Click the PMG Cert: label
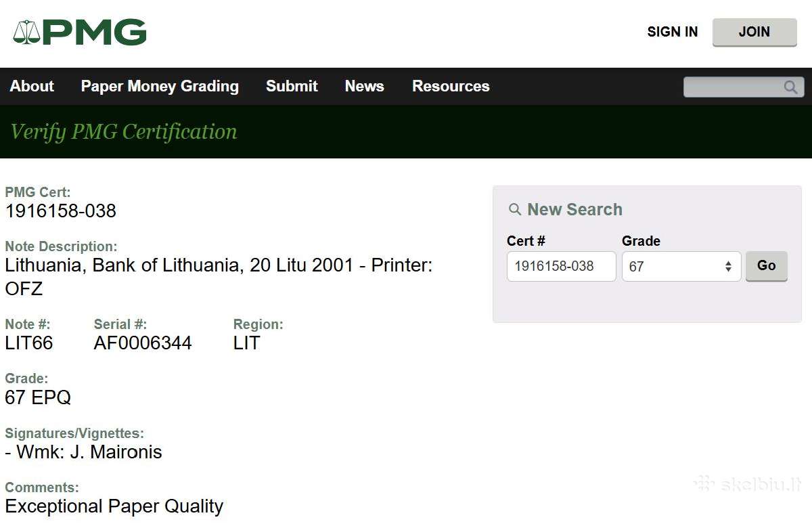812x524 pixels. click(x=38, y=192)
